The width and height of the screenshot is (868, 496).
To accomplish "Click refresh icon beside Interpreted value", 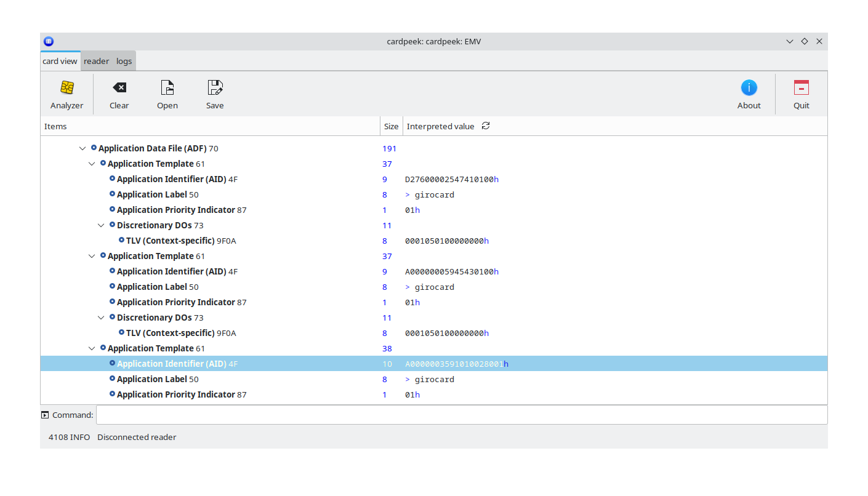I will (x=486, y=126).
